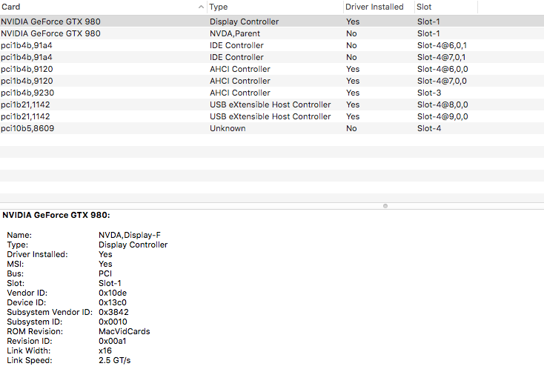Click the No driver cell in pci10b5,8609 row
Viewport: 544px width, 392px height.
click(x=351, y=128)
